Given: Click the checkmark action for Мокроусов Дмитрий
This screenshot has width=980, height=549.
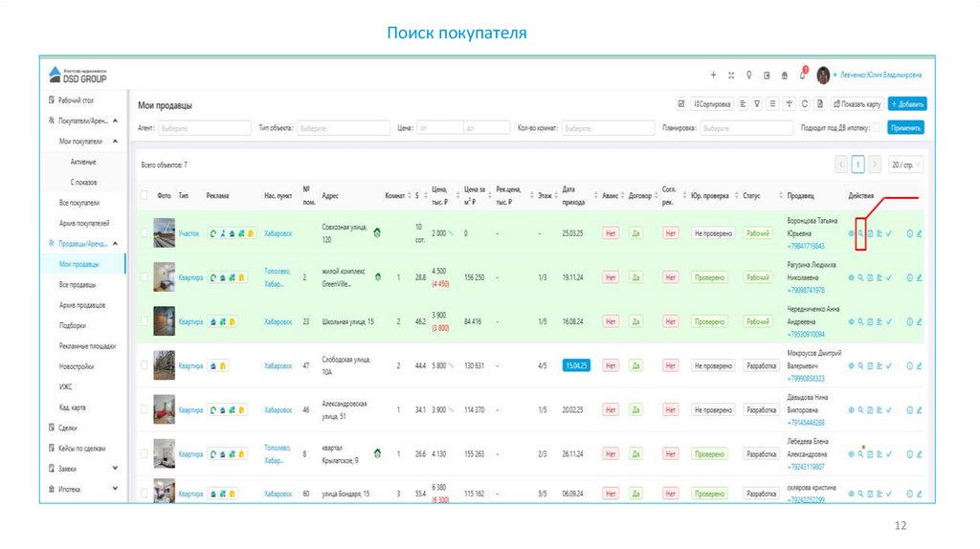Looking at the screenshot, I should pyautogui.click(x=889, y=365).
